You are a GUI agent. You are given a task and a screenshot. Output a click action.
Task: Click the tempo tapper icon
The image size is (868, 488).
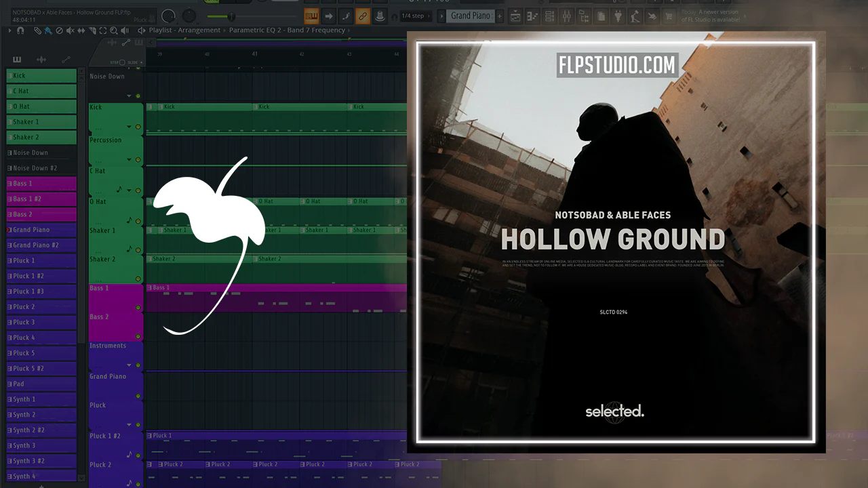635,16
